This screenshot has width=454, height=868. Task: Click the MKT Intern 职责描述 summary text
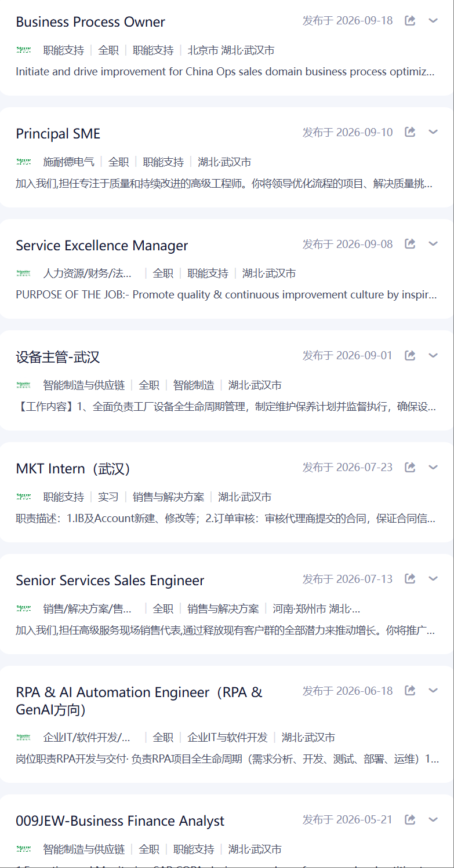click(x=226, y=519)
